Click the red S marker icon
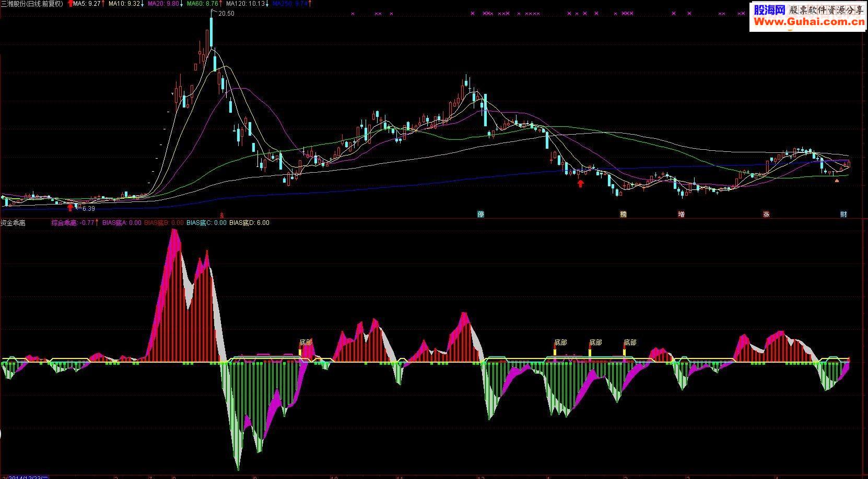 tap(221, 214)
